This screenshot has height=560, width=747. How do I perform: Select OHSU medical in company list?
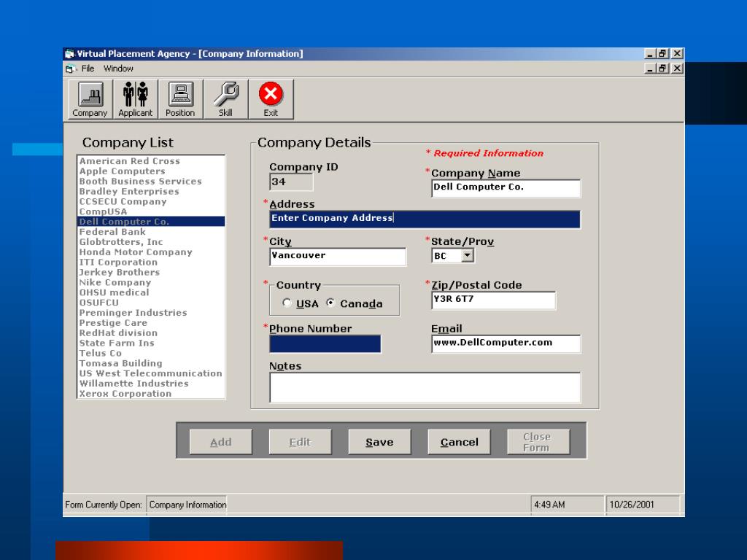pyautogui.click(x=151, y=292)
